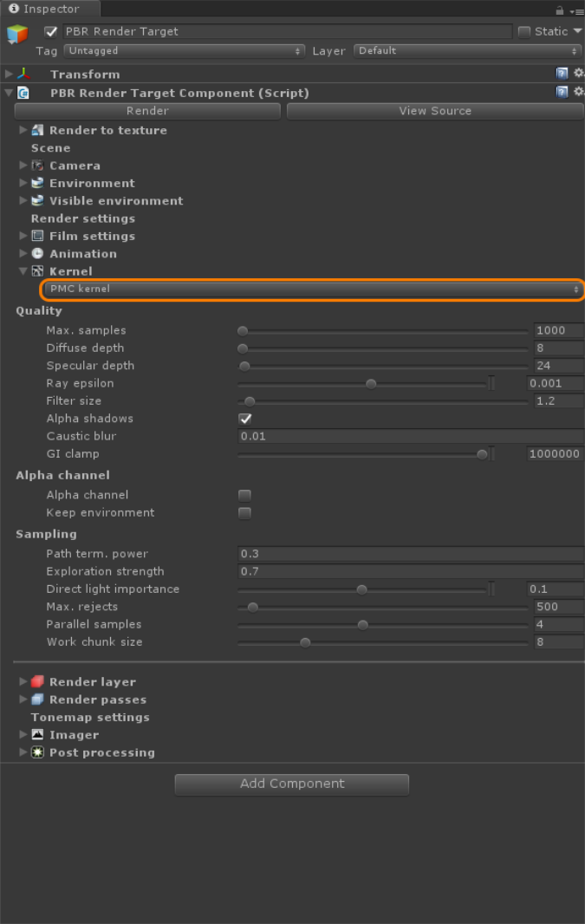Open help for PBR Render Target Component
The width and height of the screenshot is (585, 924).
[562, 92]
